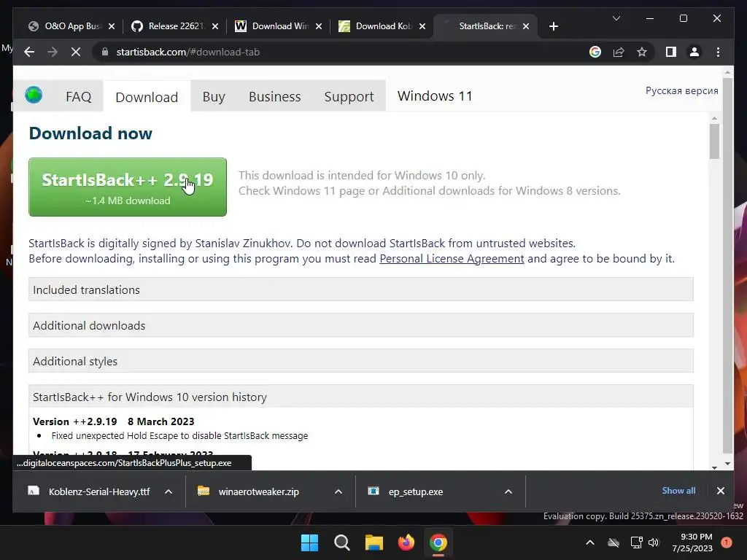Open the Personal License Agreement link
Viewport: 747px width, 560px height.
tap(452, 259)
